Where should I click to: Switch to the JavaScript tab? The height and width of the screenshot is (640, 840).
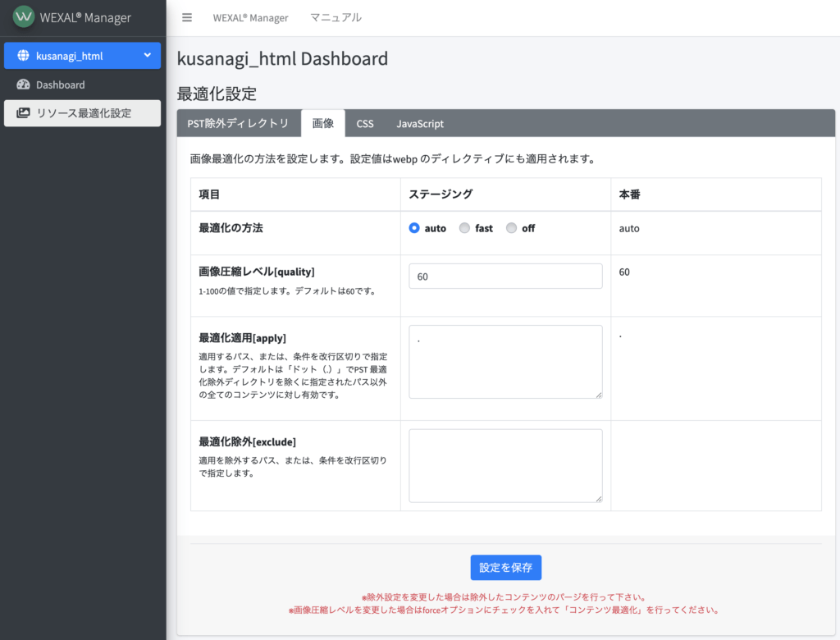click(420, 123)
